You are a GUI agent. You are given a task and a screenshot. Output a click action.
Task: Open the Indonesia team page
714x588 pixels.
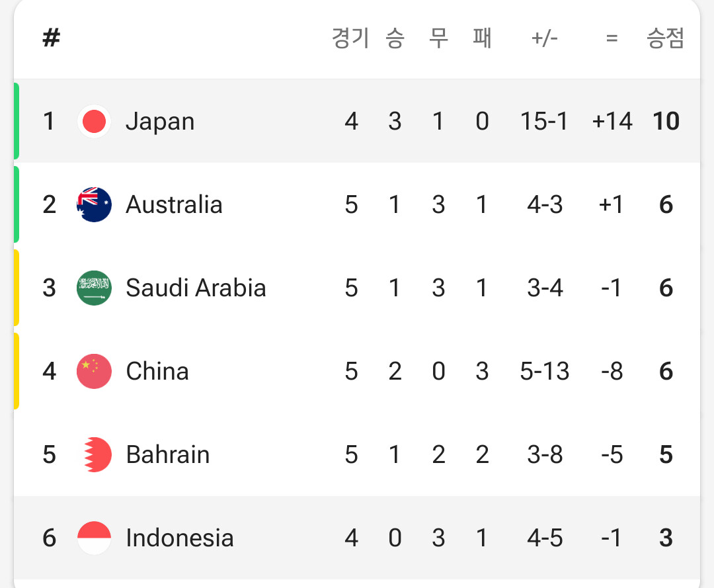(180, 538)
